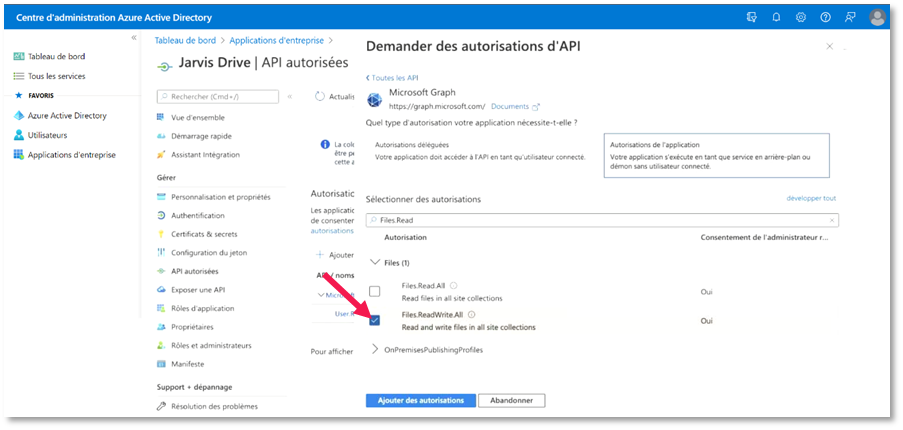Open Exposer une API menu item
The image size is (903, 430).
coord(198,290)
